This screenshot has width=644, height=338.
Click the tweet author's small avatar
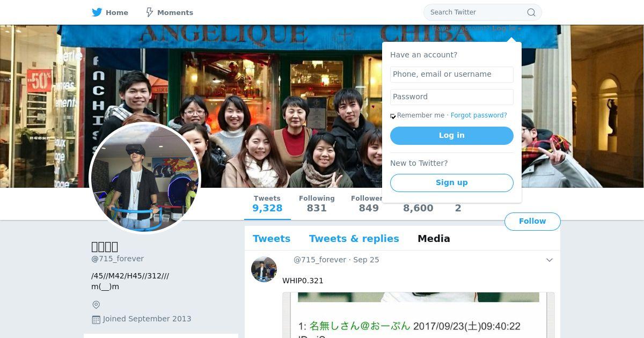[264, 269]
